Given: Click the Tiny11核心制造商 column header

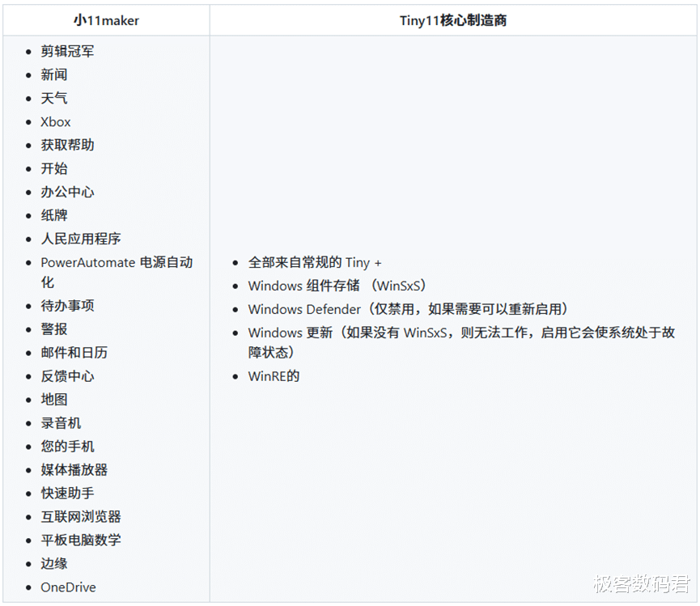Looking at the screenshot, I should coord(452,20).
